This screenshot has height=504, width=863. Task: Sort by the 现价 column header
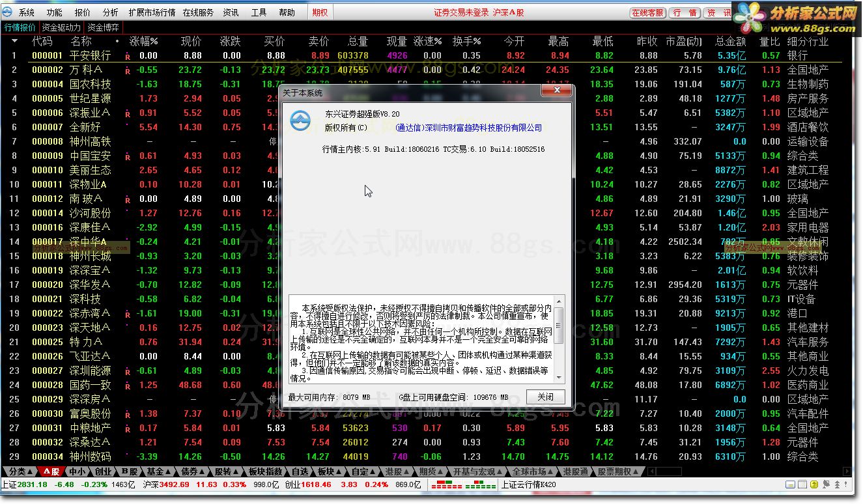pyautogui.click(x=191, y=41)
